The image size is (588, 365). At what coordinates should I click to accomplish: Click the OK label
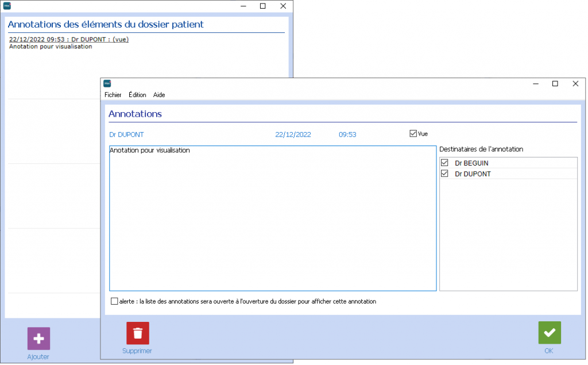(550, 351)
